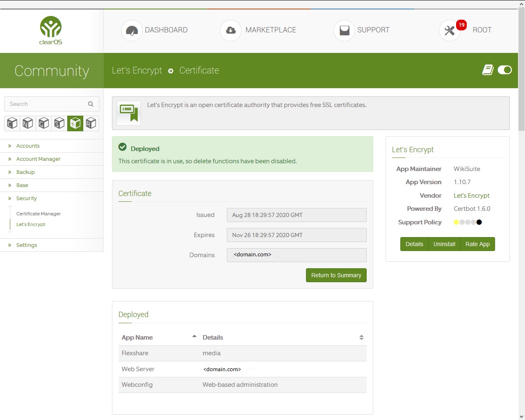
Task: Select the cube icon labeled C
Action: (x=12, y=123)
